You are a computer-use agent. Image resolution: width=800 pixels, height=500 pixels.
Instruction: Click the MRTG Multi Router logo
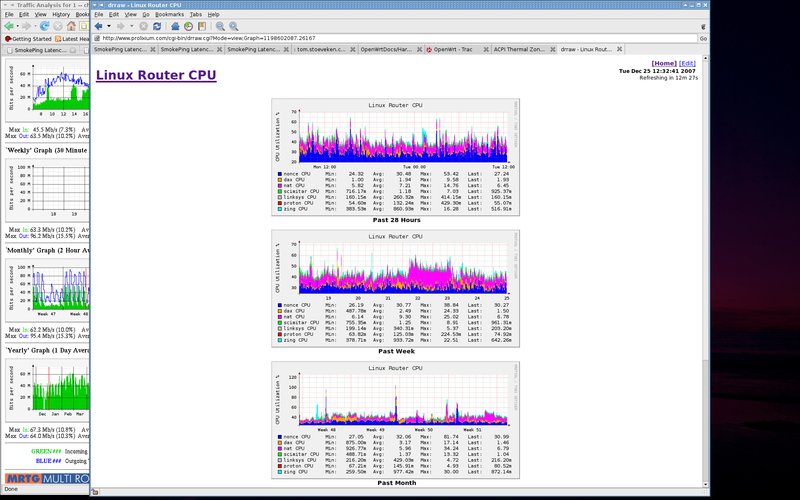47,479
